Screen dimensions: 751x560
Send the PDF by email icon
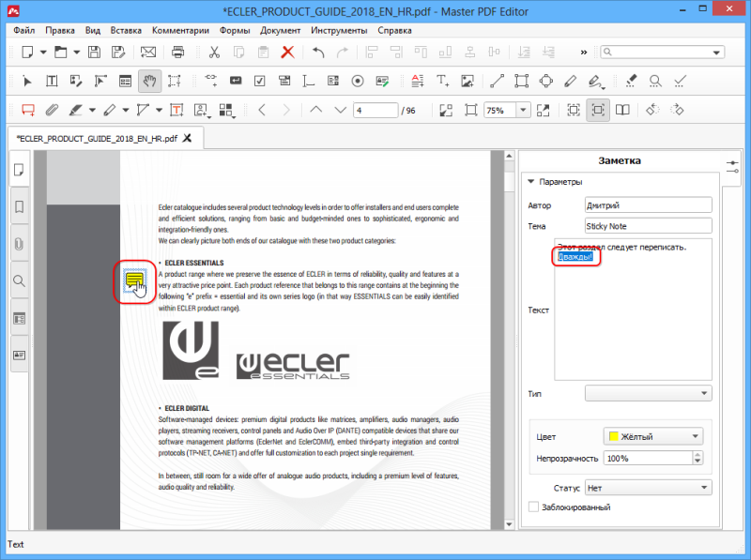[148, 52]
